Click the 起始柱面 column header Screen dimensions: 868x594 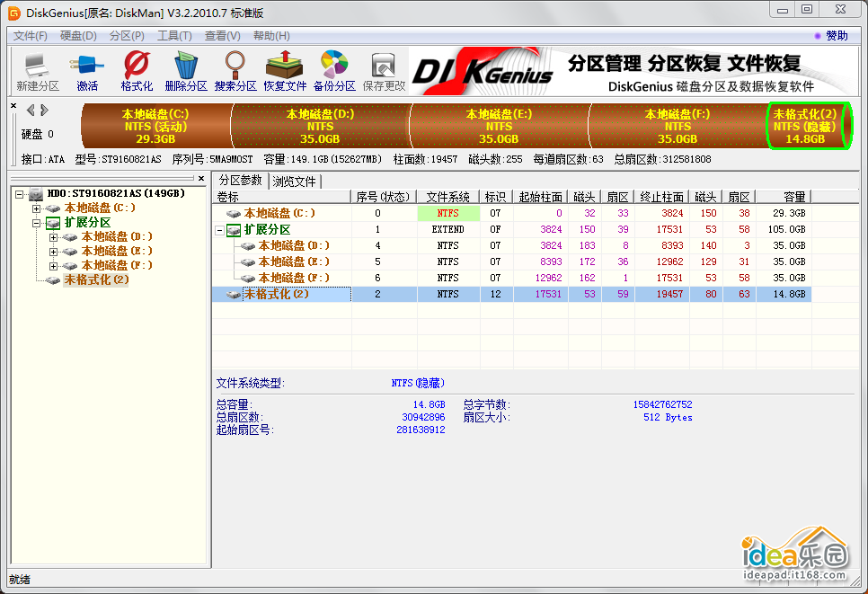click(x=540, y=197)
